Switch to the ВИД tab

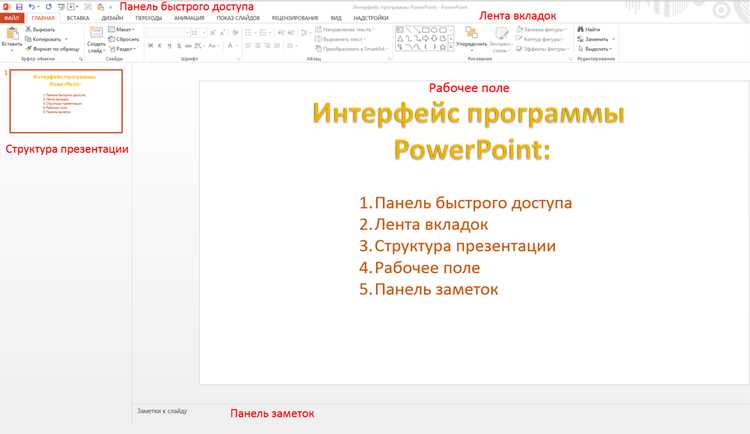coord(336,18)
